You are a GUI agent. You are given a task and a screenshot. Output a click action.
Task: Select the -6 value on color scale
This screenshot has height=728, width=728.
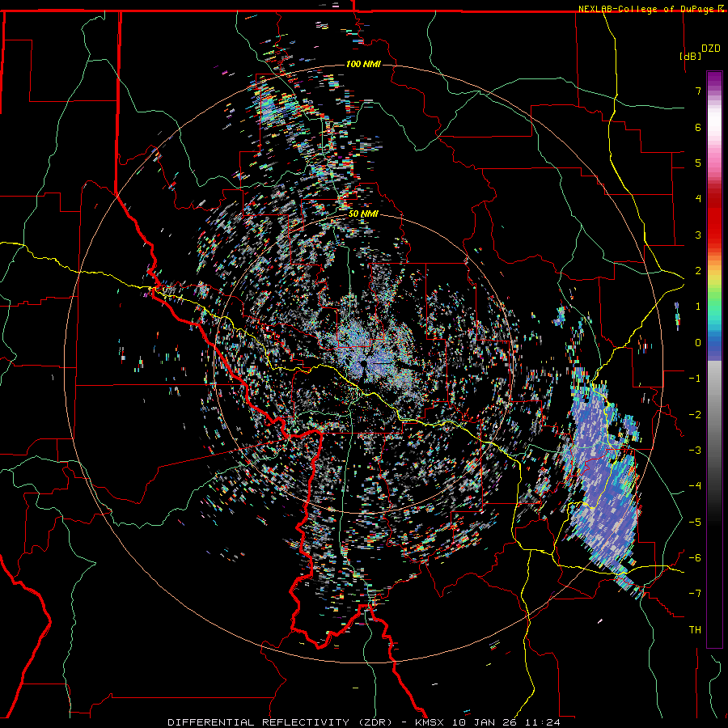point(695,557)
